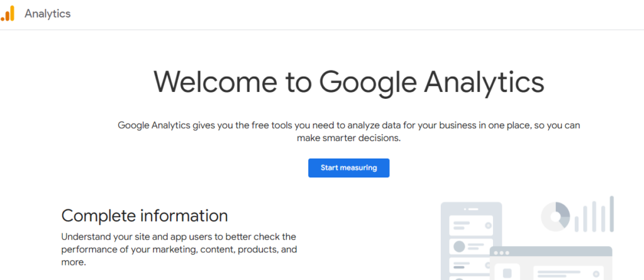The height and width of the screenshot is (280, 644).
Task: Click the three dots on browser window illustration
Action: click(x=502, y=252)
